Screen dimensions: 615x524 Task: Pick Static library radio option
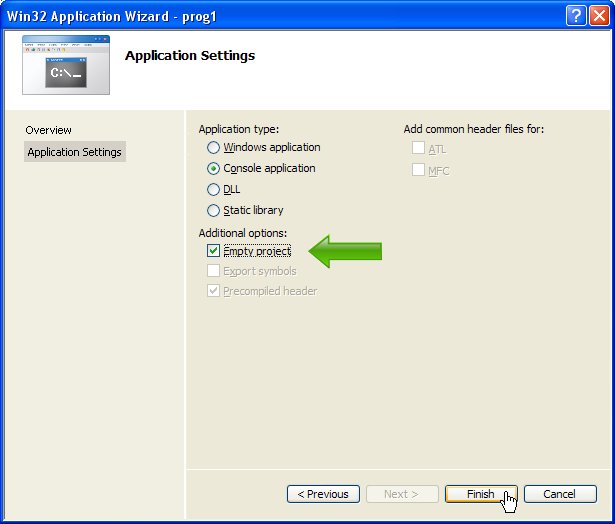click(213, 210)
